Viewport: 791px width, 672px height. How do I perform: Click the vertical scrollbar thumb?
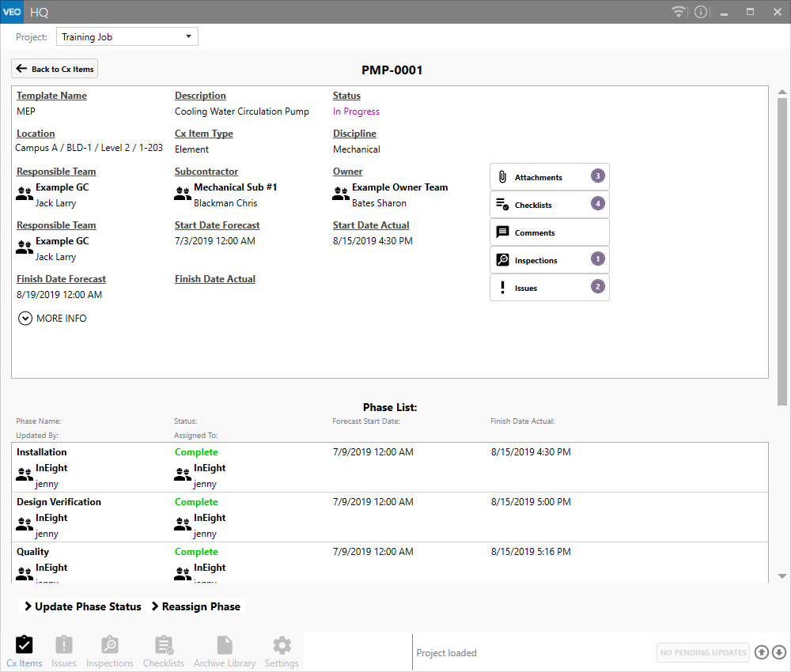pyautogui.click(x=782, y=253)
